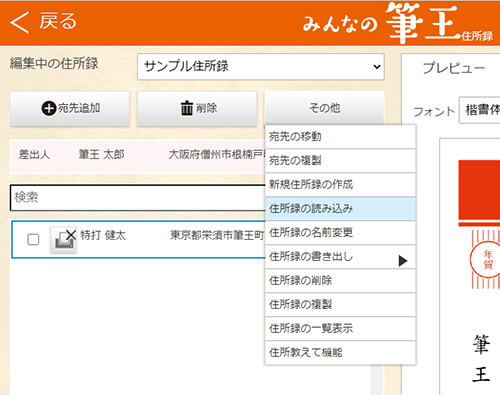This screenshot has height=395, width=500.
Task: Choose 住所録の複製 from the menu
Action: 340,305
